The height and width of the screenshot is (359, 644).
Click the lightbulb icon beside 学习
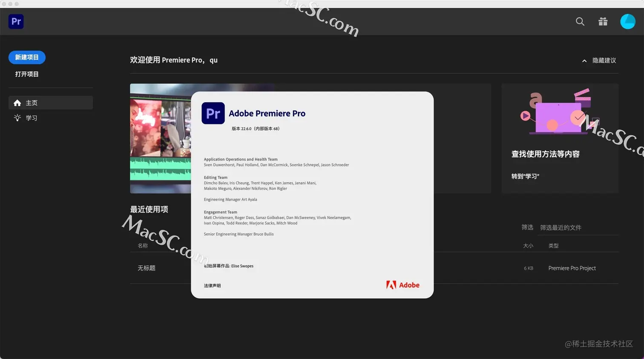pyautogui.click(x=17, y=118)
